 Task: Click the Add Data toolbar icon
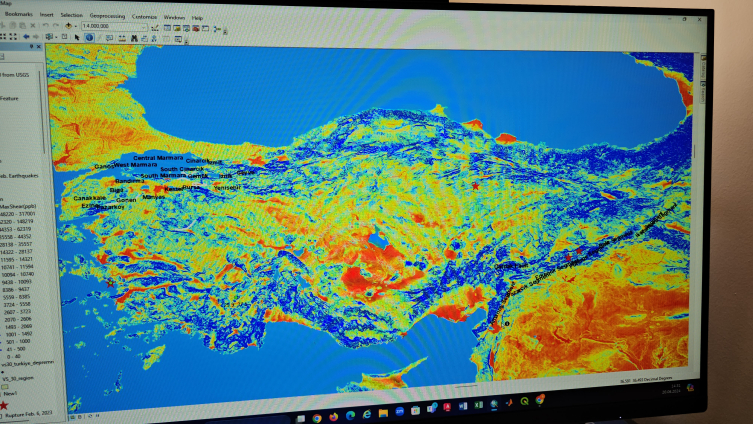pos(68,26)
